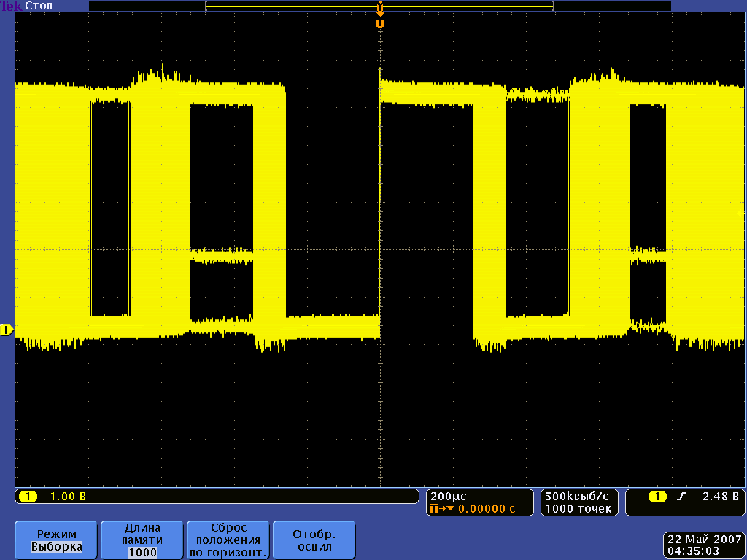This screenshot has width=747, height=560.
Task: Click the 1.00 В vertical scale readout
Action: coord(68,497)
